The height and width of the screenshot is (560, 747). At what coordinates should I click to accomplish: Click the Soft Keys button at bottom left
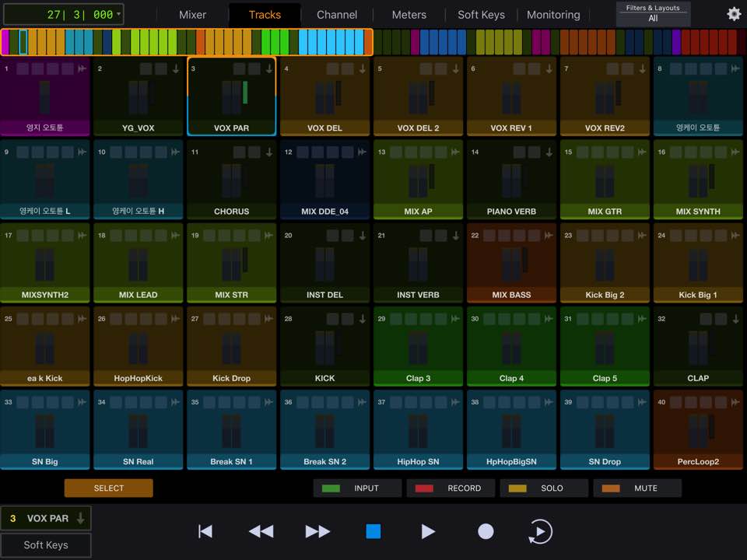click(46, 544)
